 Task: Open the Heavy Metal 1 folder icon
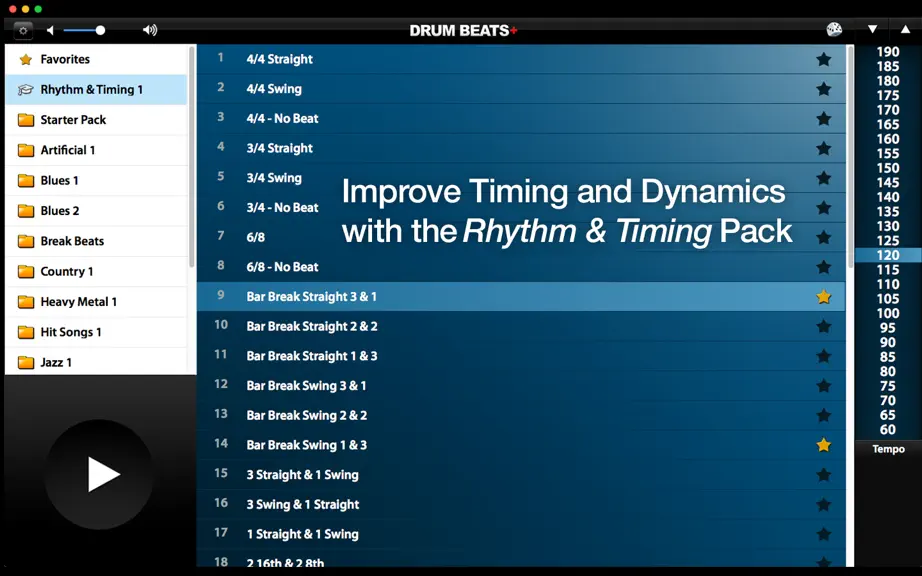pyautogui.click(x=26, y=302)
